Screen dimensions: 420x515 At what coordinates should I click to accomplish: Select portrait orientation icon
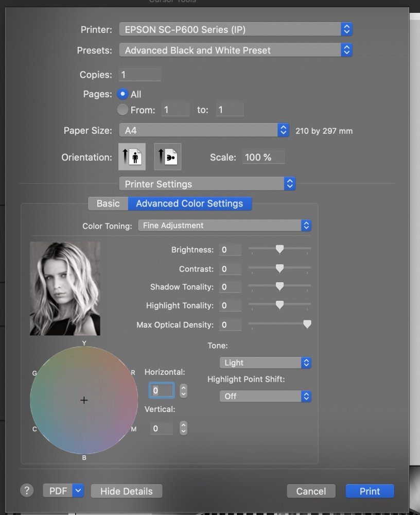point(132,157)
